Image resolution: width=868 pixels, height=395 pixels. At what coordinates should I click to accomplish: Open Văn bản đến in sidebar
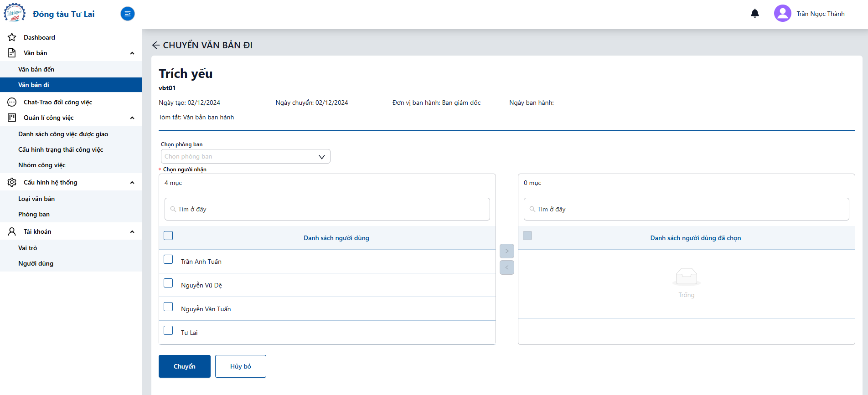coord(71,69)
